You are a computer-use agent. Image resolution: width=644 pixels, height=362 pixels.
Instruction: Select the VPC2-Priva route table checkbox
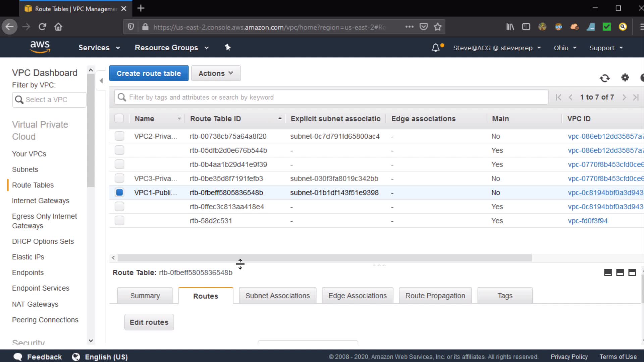click(x=119, y=136)
